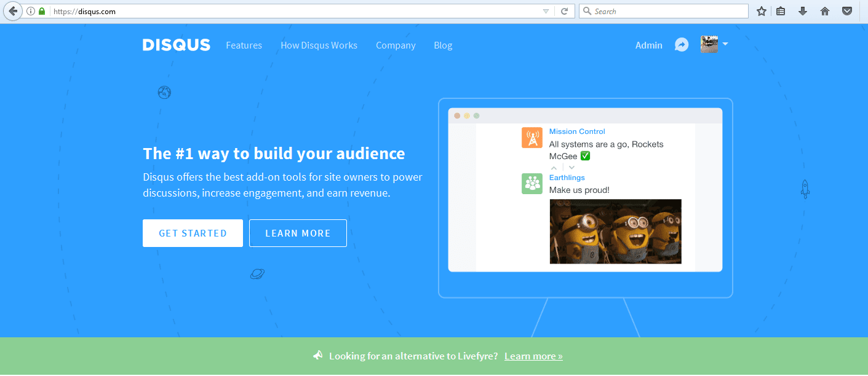Go to the Blog link
The width and height of the screenshot is (868, 376).
443,45
